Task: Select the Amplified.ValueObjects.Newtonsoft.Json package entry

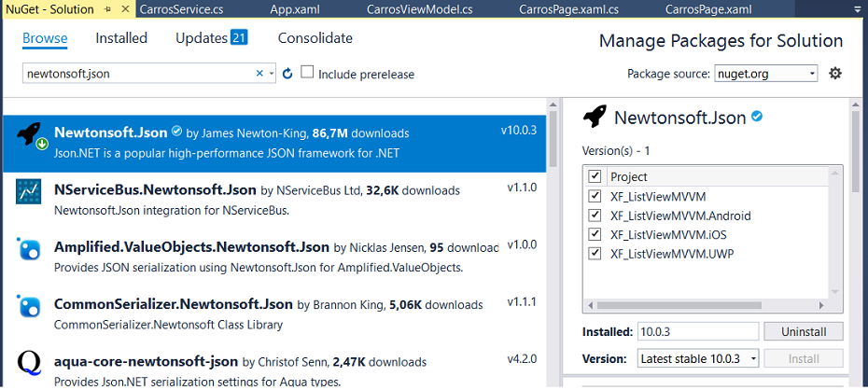Action: (x=274, y=257)
